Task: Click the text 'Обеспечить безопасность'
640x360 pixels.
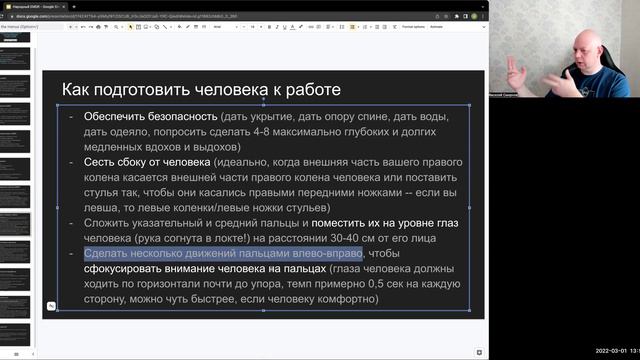Action: 151,117
